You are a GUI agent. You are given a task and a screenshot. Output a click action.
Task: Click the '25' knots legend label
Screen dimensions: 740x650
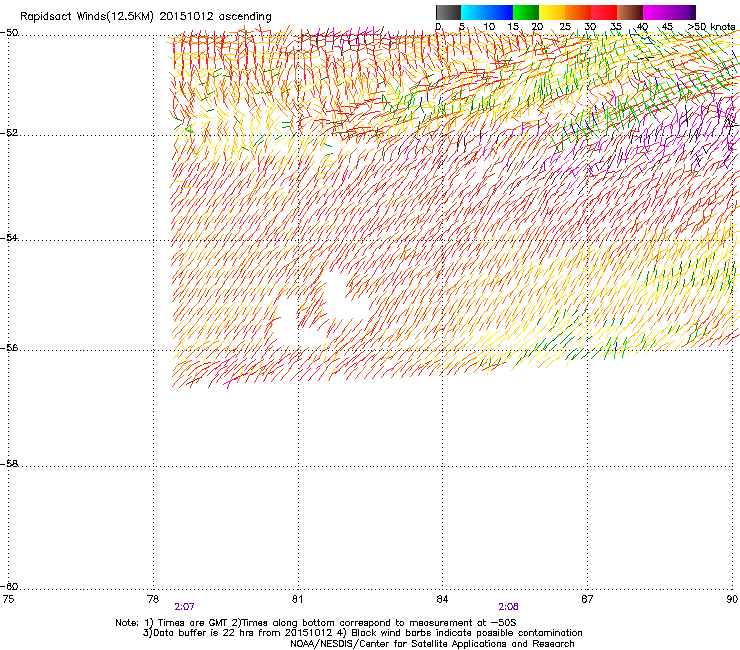coord(565,27)
